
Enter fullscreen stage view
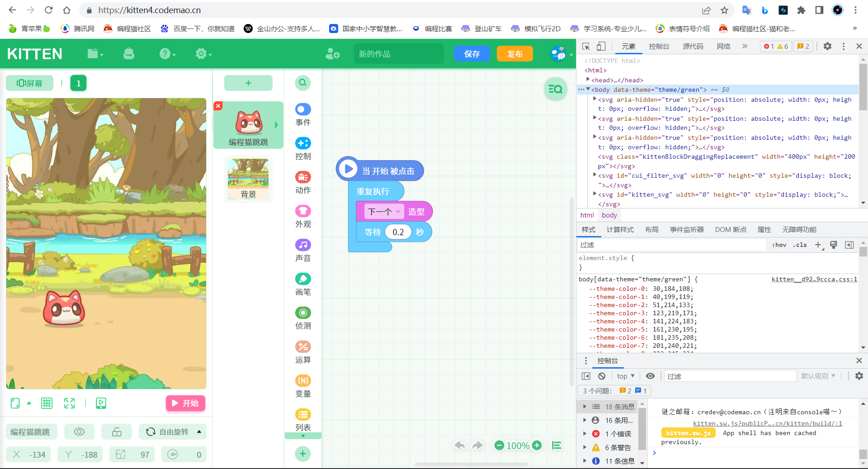(x=69, y=403)
